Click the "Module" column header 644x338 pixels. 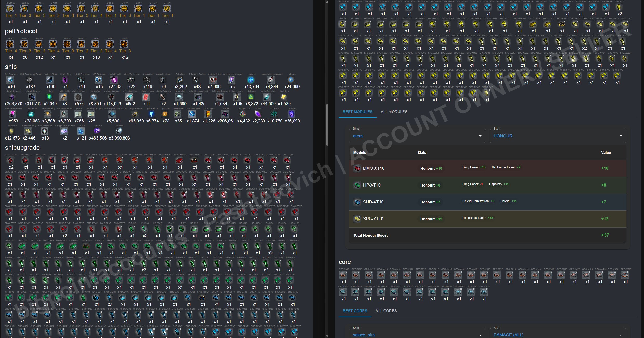click(x=360, y=153)
